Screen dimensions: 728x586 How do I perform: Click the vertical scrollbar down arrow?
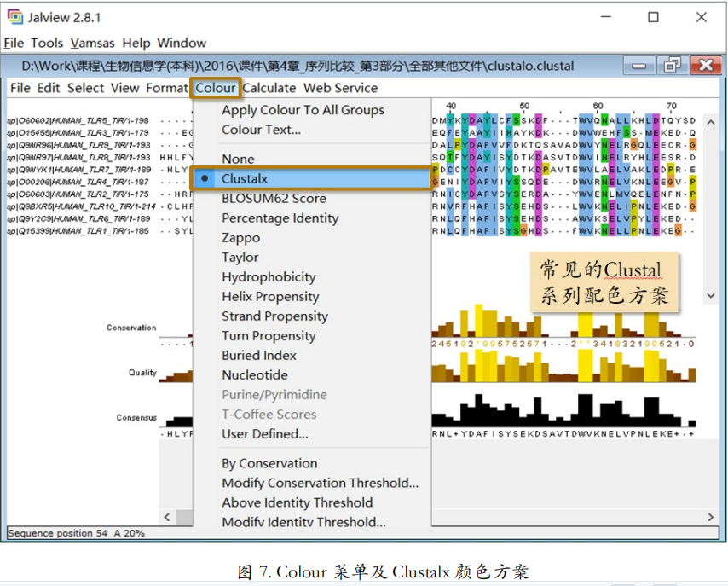[711, 295]
